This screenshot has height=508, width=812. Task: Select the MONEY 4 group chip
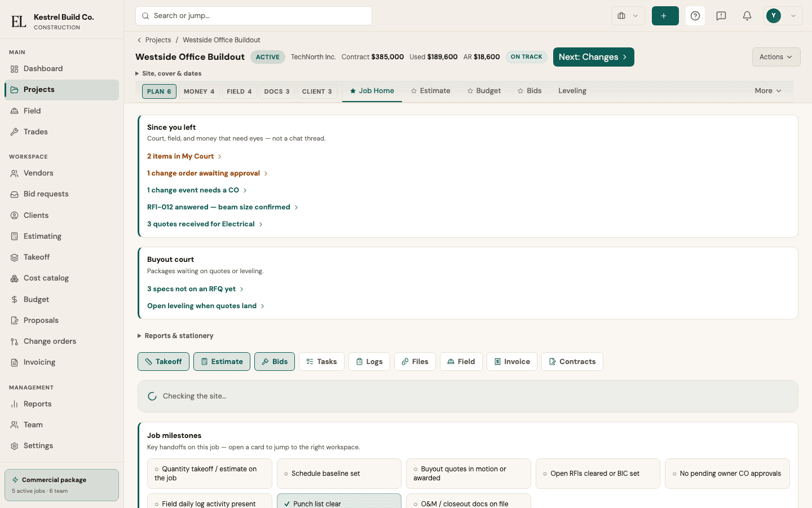coord(199,91)
